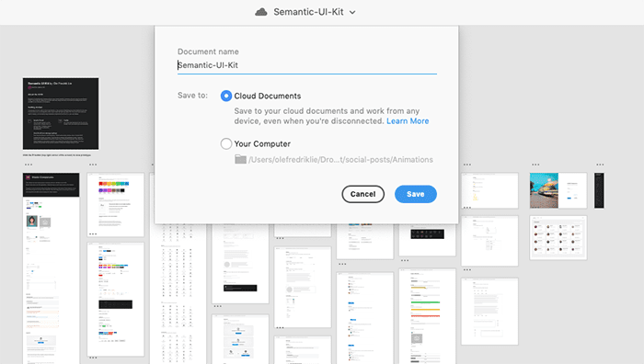This screenshot has height=364, width=644.
Task: Open the Learn More link
Action: click(x=408, y=121)
